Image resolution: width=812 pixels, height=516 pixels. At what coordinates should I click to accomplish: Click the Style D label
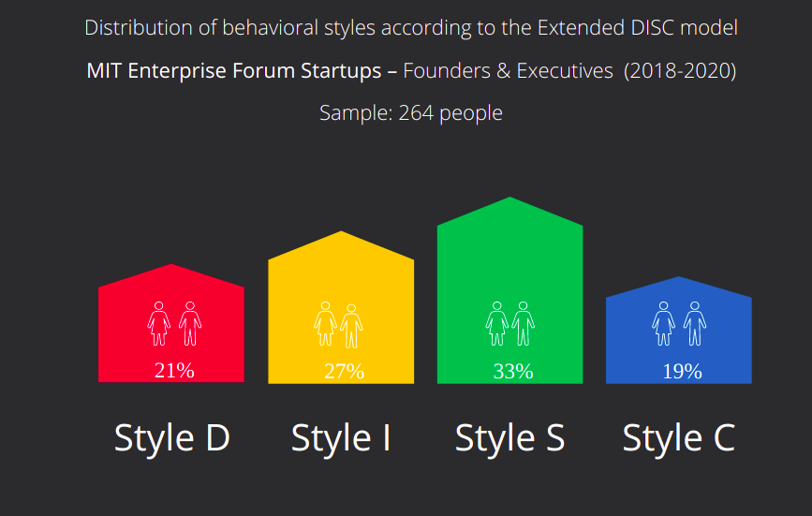tap(172, 438)
